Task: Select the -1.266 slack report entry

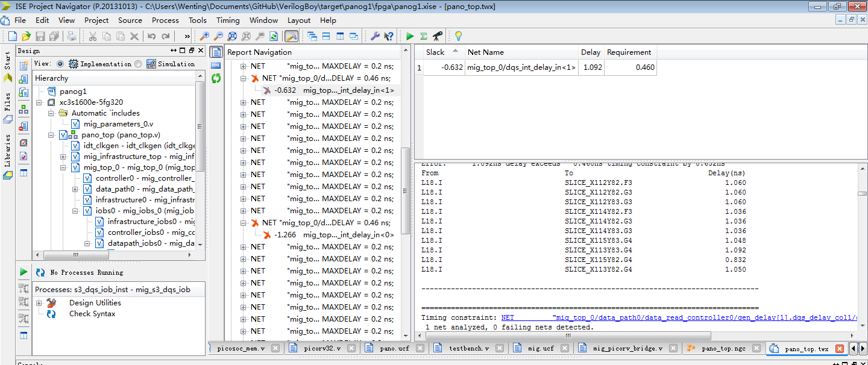Action: [x=334, y=235]
